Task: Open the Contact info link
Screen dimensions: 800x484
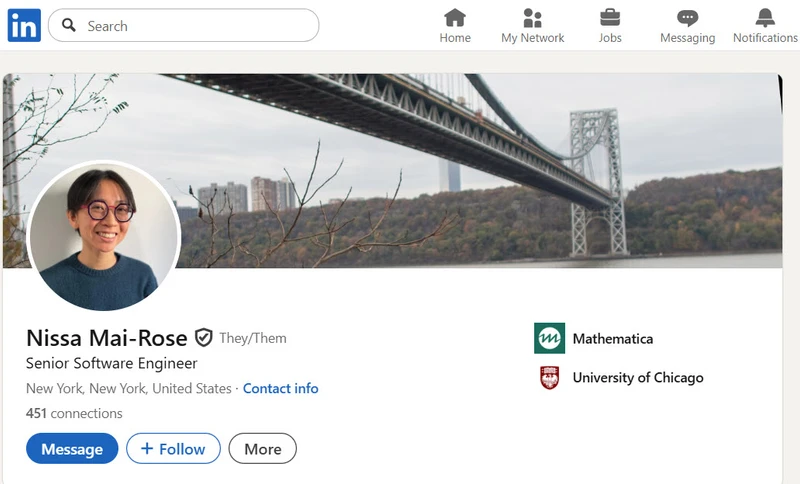Action: [280, 388]
